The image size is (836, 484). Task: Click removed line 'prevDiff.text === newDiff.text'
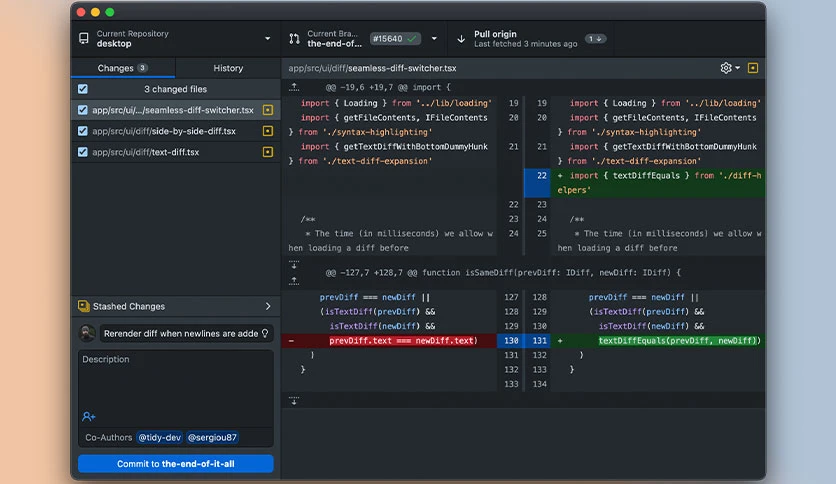pos(403,341)
